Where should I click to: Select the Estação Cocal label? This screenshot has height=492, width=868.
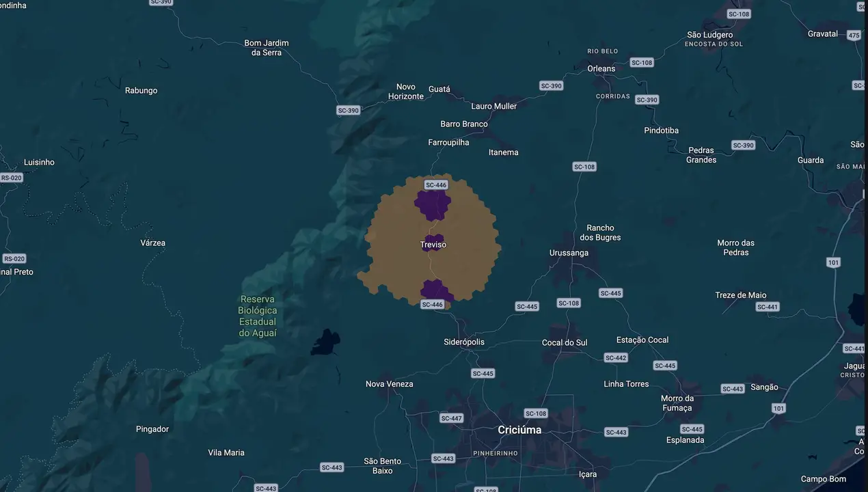click(642, 340)
